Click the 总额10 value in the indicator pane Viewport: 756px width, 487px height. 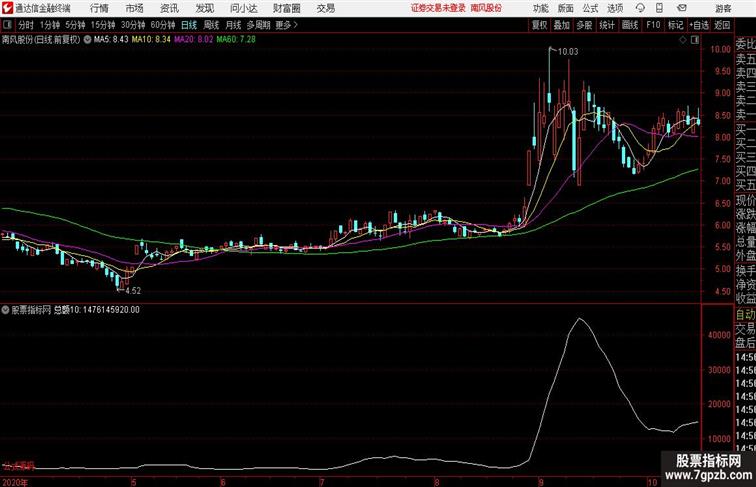96,310
